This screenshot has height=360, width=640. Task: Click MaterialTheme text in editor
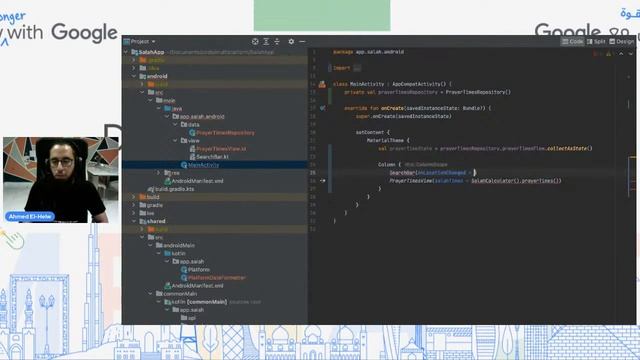tap(385, 140)
